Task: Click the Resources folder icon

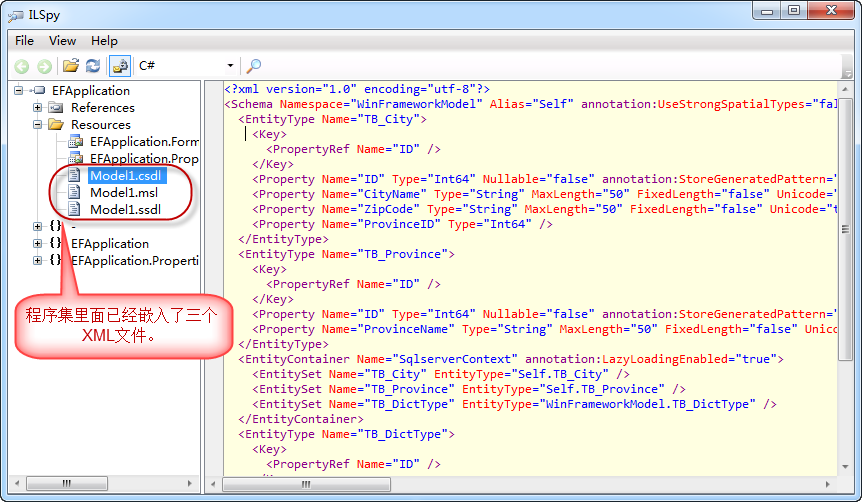Action: pos(56,124)
